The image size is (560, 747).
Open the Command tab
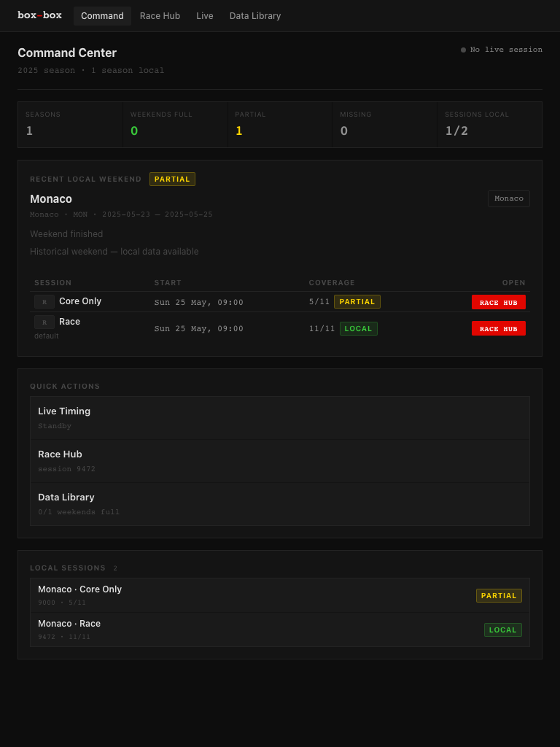pos(102,16)
